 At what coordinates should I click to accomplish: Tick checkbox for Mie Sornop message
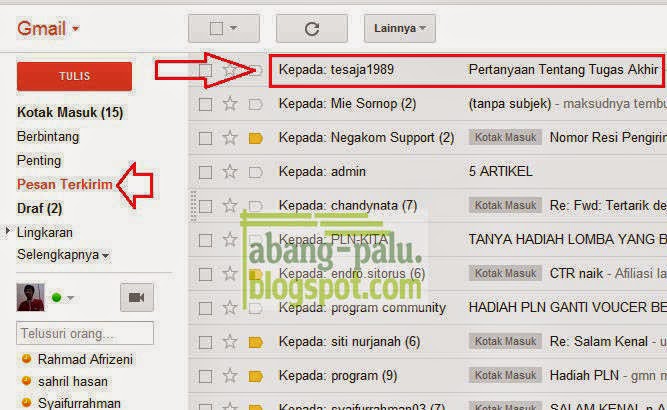[205, 104]
